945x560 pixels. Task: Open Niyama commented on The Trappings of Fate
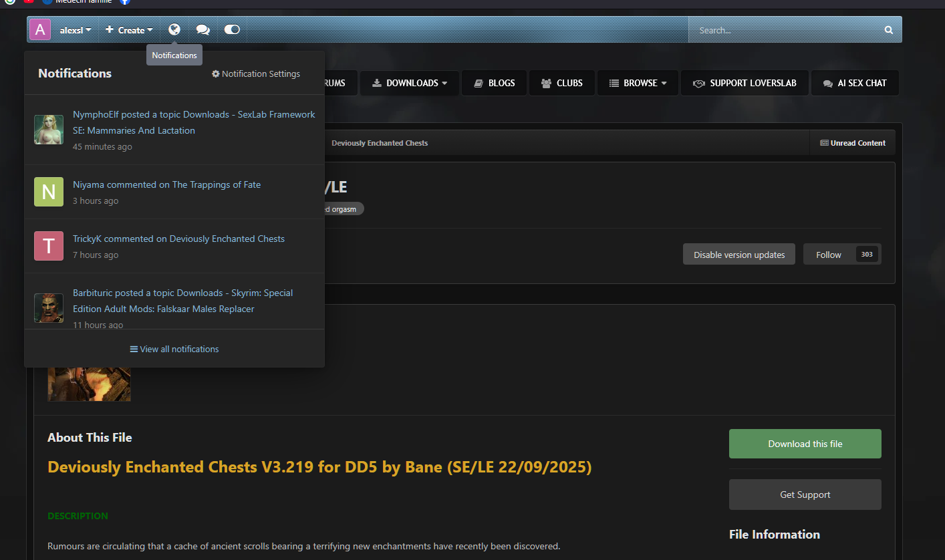tap(166, 184)
